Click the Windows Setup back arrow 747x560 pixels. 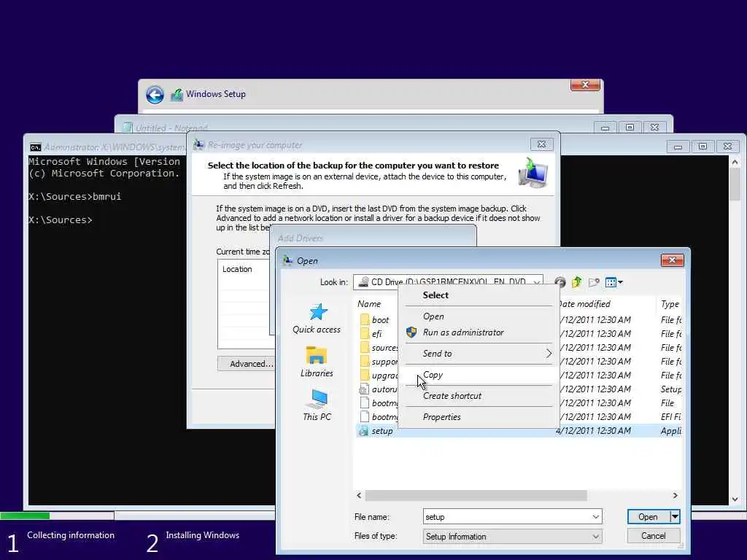[x=155, y=95]
